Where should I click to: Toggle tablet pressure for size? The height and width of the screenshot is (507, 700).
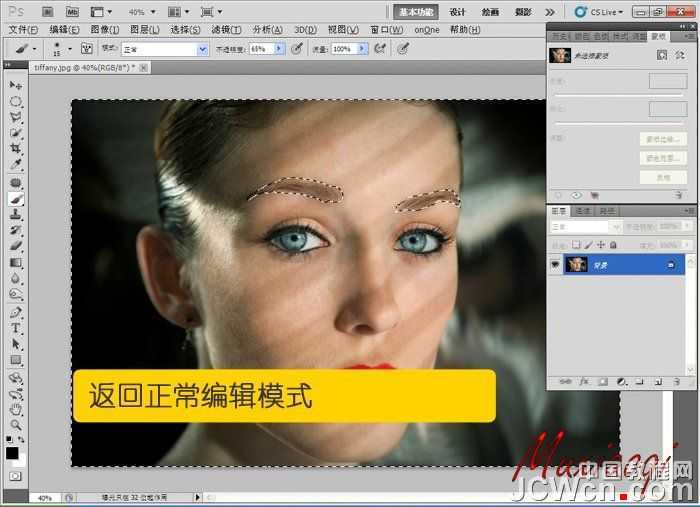[x=403, y=48]
